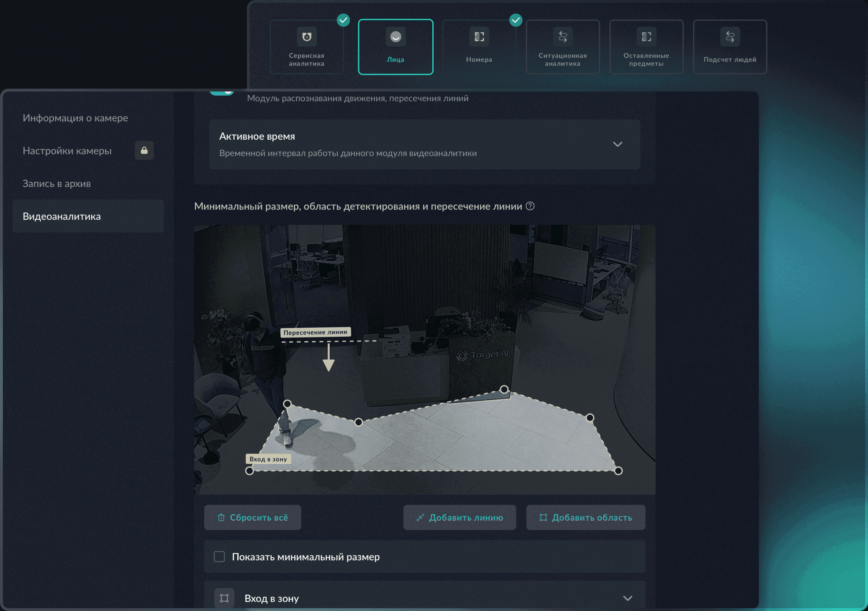Enable Показать минимальный размер checkbox

(x=219, y=557)
